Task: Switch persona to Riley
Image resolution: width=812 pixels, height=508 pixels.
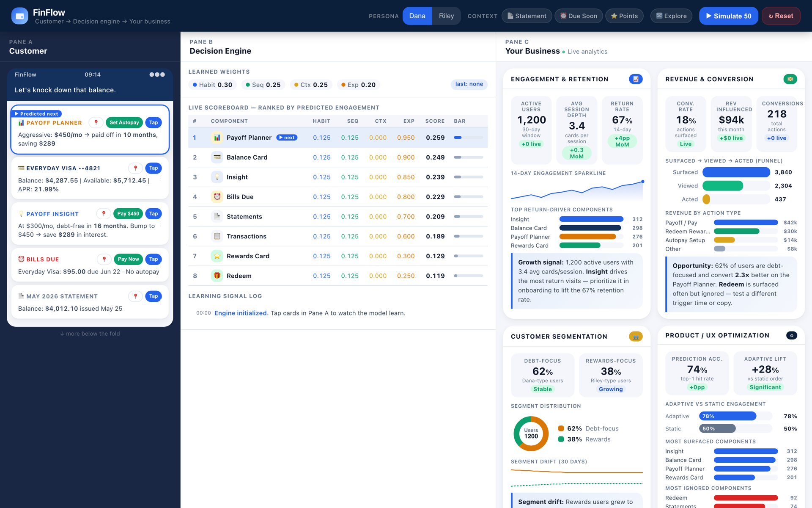Action: coord(446,16)
